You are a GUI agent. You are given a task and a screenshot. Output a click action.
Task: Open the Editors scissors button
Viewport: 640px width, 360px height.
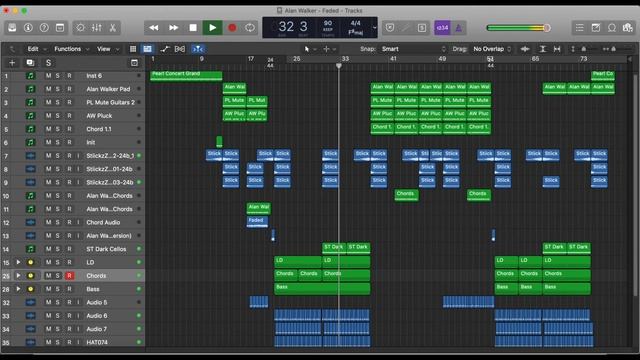pyautogui.click(x=113, y=28)
